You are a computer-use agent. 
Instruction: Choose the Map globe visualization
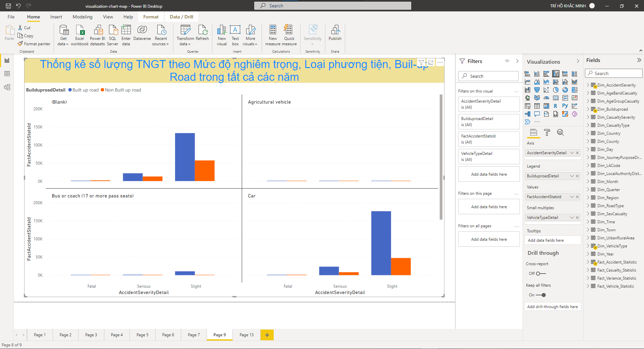[528, 98]
